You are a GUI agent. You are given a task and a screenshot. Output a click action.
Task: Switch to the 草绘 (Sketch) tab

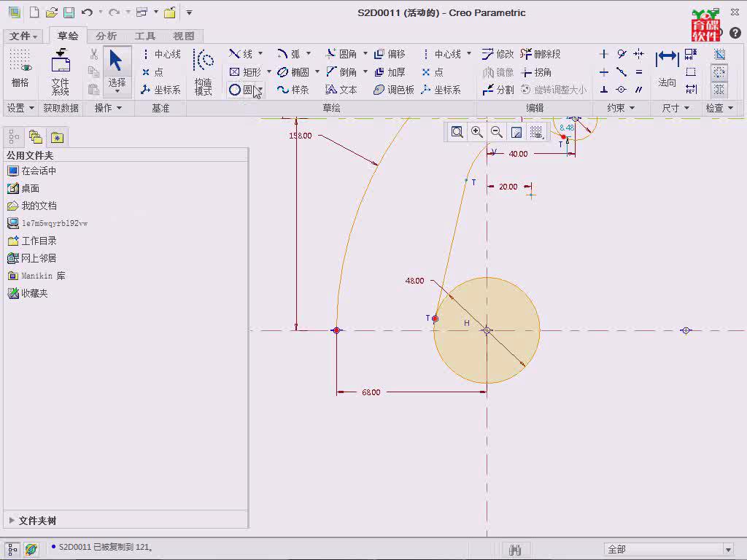[x=68, y=36]
